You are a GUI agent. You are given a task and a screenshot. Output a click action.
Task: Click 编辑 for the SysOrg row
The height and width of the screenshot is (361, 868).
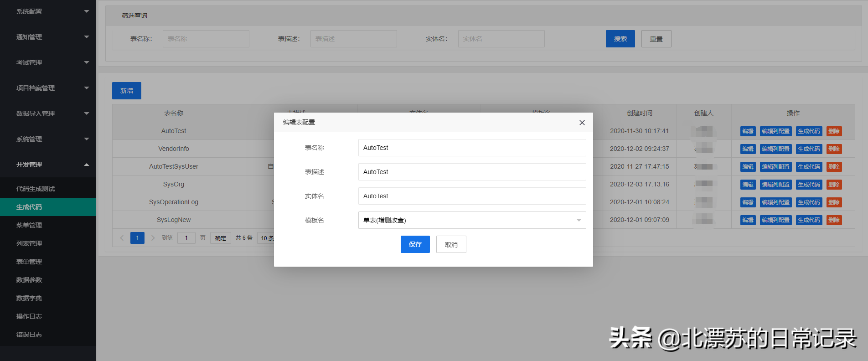pos(748,185)
